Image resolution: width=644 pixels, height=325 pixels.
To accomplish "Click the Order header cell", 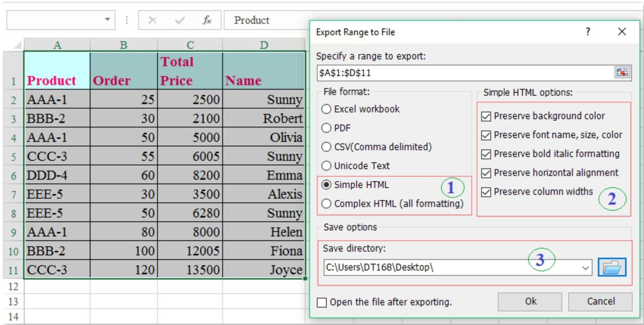I will (124, 71).
